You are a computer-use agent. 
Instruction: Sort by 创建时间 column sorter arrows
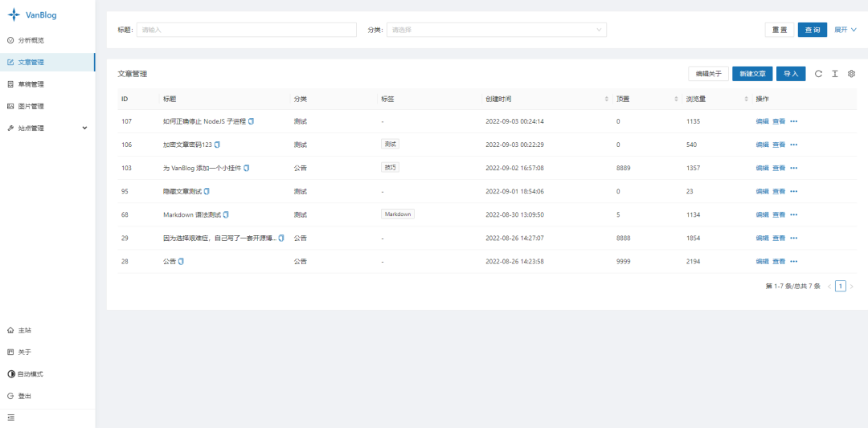coord(605,99)
